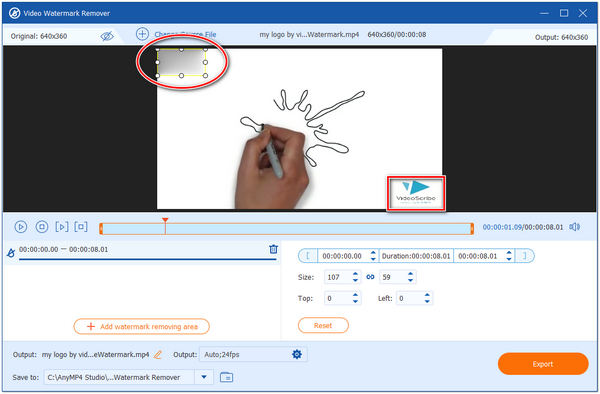Screen dimensions: 600x394
Task: Click the Stop playback button
Action: 42,227
